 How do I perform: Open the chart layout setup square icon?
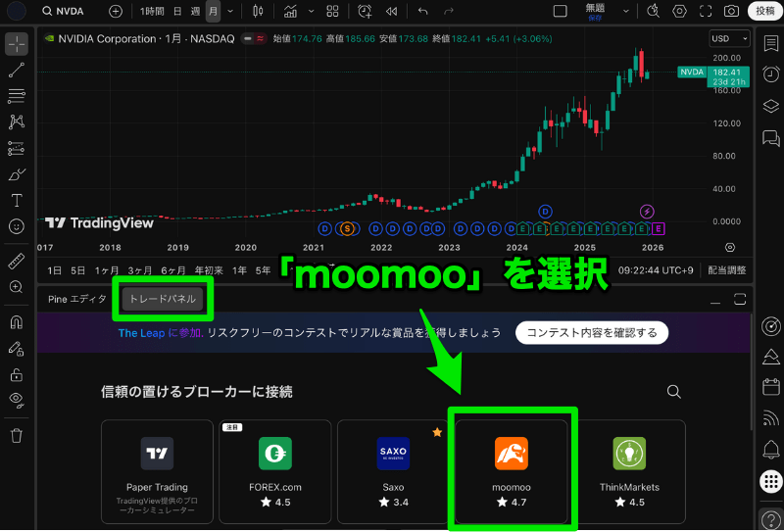pyautogui.click(x=560, y=12)
